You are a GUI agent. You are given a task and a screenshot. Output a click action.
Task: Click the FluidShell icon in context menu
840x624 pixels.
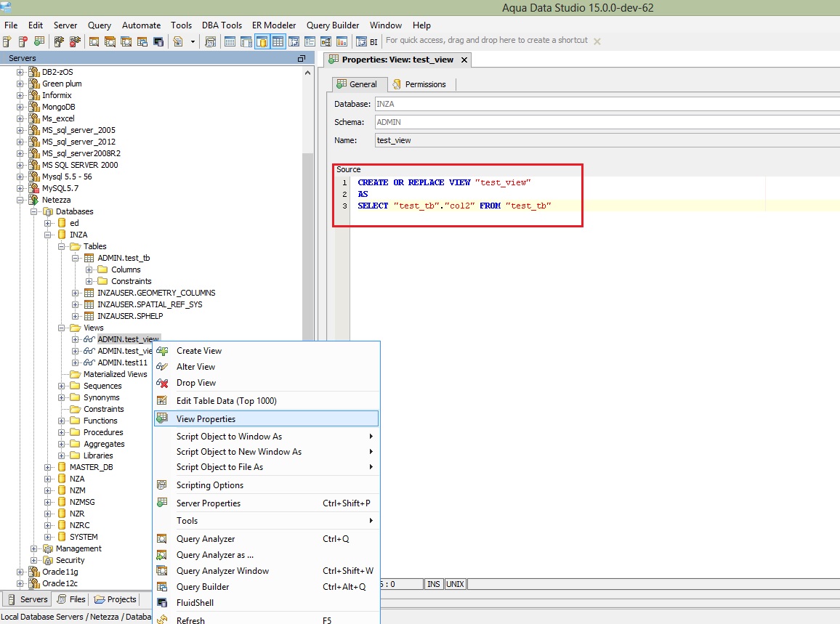click(x=162, y=603)
